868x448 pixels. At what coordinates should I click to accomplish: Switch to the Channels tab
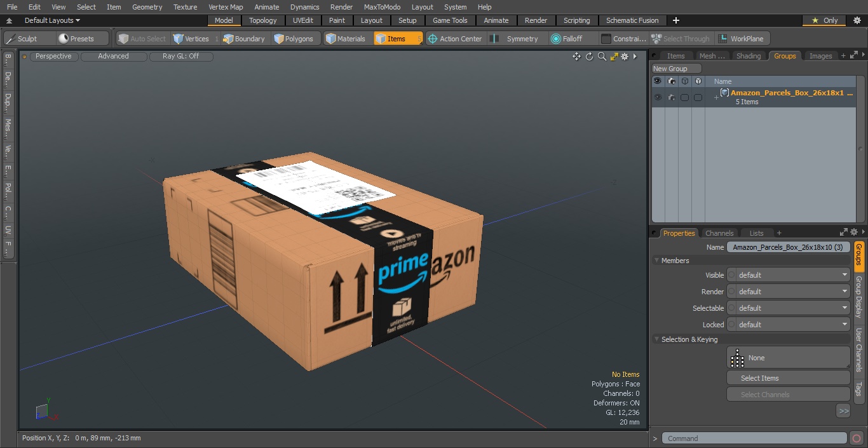[x=719, y=233]
